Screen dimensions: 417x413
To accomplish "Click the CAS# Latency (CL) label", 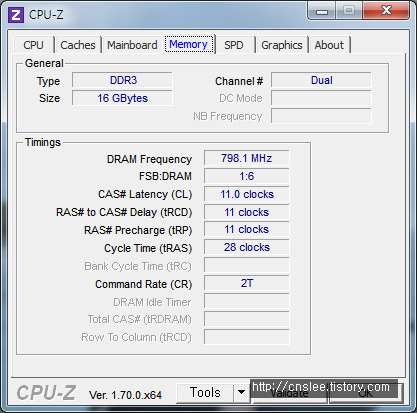I will coord(145,194).
